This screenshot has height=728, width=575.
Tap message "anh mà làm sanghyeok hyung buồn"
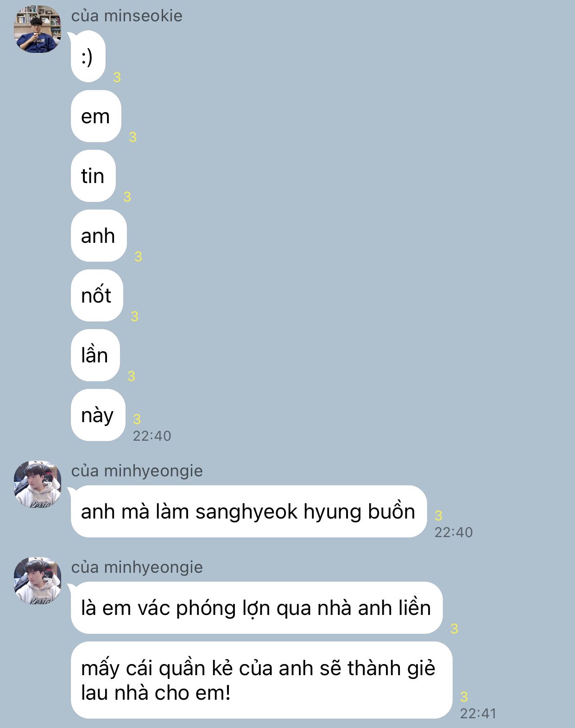[x=249, y=512]
